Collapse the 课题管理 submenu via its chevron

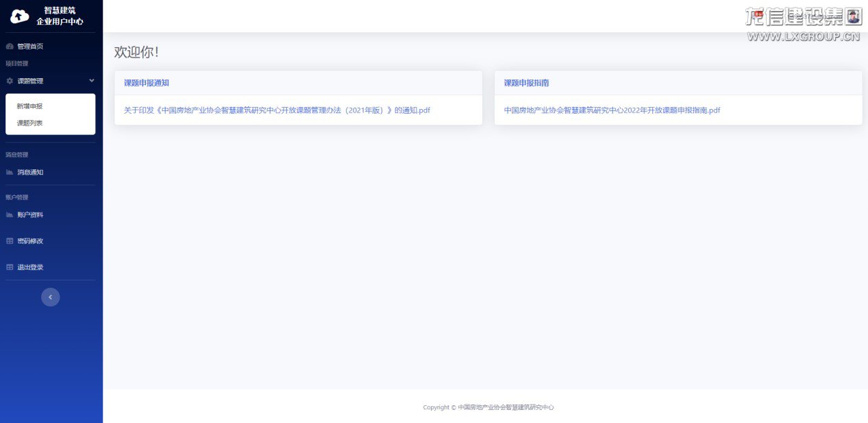click(92, 81)
